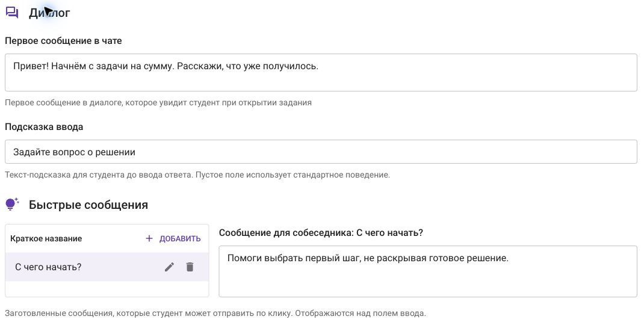The width and height of the screenshot is (644, 325).
Task: Delete the 'С чего начать?' quick message with the trash icon
Action: [190, 267]
